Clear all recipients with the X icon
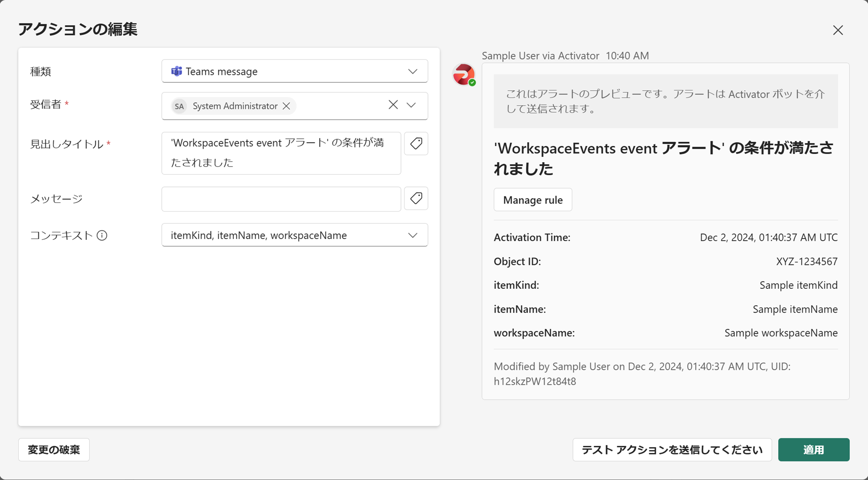This screenshot has height=480, width=868. coord(393,105)
